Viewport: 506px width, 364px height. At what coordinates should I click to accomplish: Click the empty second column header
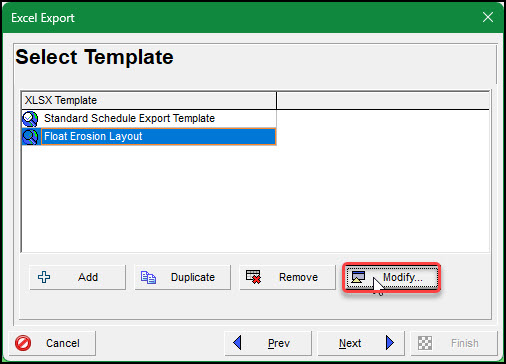click(383, 100)
